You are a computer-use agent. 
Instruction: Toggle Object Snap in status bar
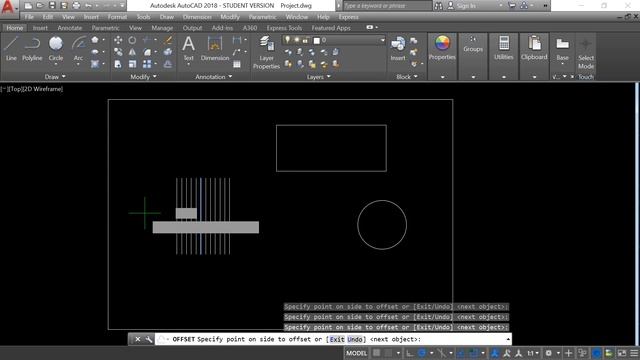pos(473,353)
